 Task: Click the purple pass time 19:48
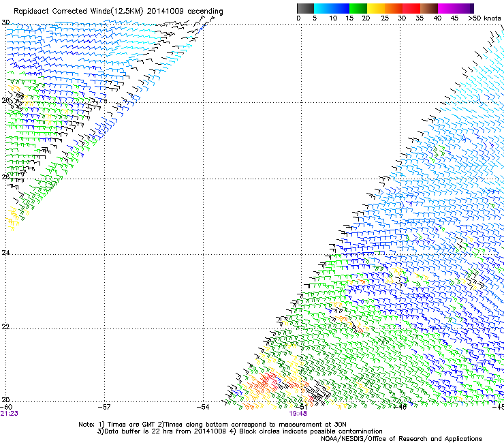coord(298,414)
